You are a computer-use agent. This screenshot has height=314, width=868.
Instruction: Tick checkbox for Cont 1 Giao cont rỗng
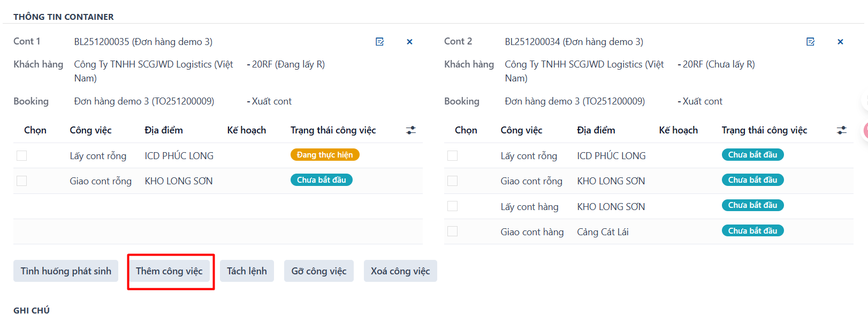click(22, 181)
